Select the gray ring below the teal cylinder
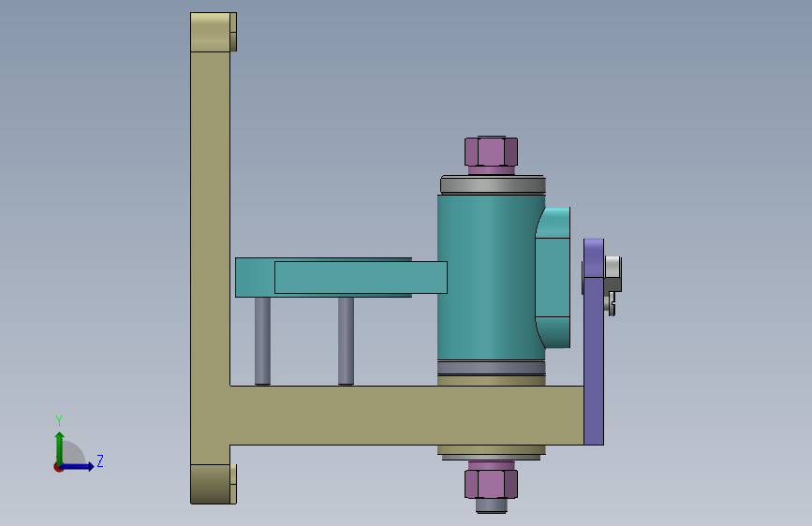 (x=491, y=368)
